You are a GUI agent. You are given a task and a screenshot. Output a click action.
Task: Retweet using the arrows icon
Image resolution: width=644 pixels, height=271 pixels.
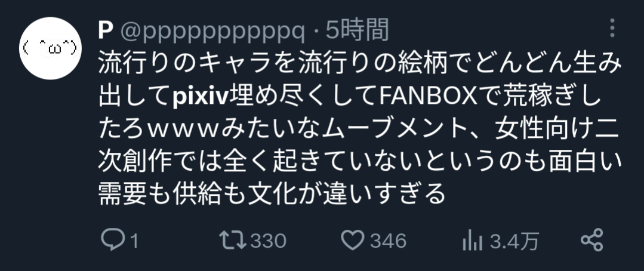(x=232, y=240)
